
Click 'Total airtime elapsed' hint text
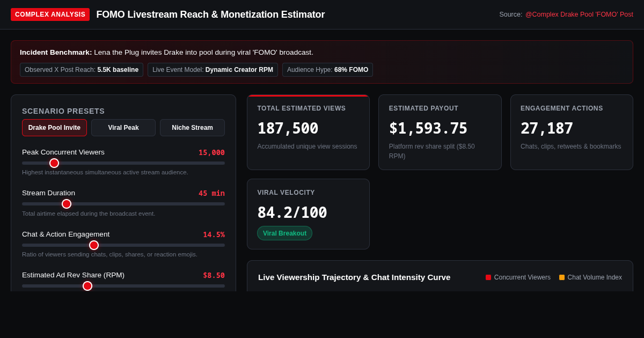pyautogui.click(x=89, y=214)
